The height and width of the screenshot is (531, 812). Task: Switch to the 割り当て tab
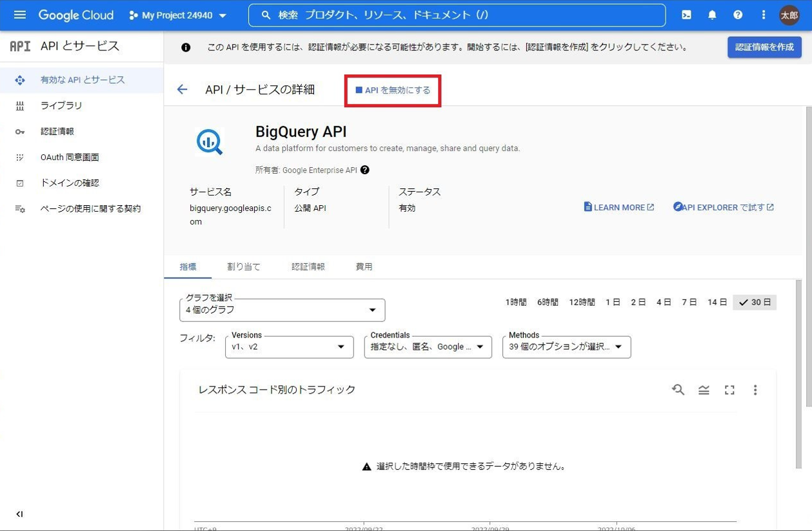(244, 266)
